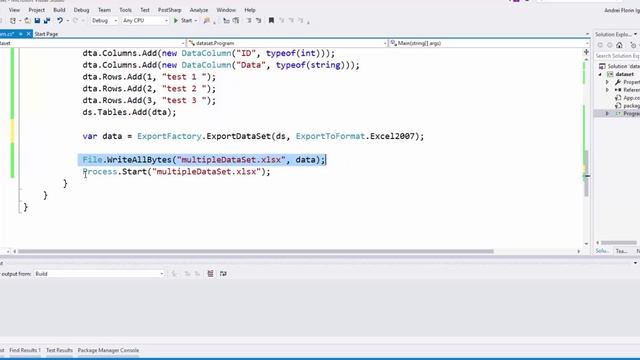Image resolution: width=640 pixels, height=360 pixels.
Task: Click the Open File folder icon
Action: pyautogui.click(x=27, y=20)
